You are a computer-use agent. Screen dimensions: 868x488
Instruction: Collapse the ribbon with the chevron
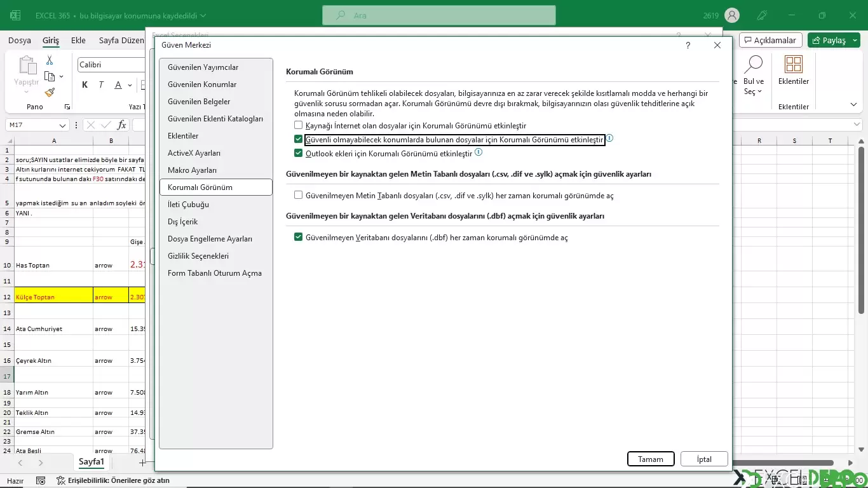[853, 104]
